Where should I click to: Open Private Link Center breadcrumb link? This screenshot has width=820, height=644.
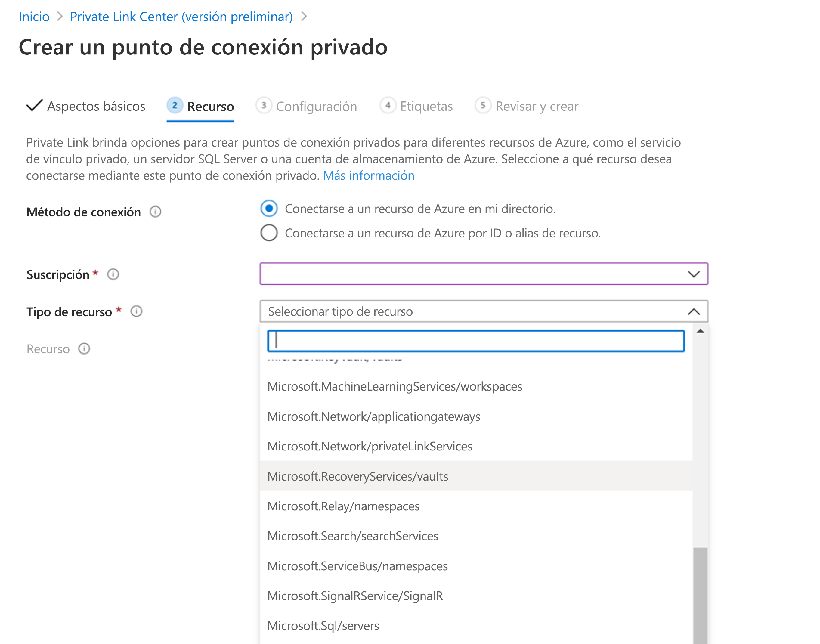point(181,17)
